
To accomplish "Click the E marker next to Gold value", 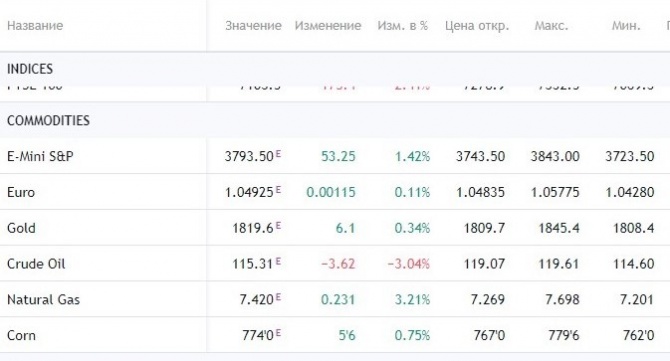I will point(278,225).
